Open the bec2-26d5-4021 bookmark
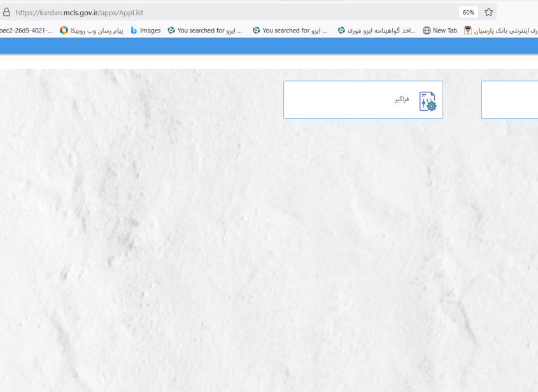The height and width of the screenshot is (392, 538). [27, 30]
